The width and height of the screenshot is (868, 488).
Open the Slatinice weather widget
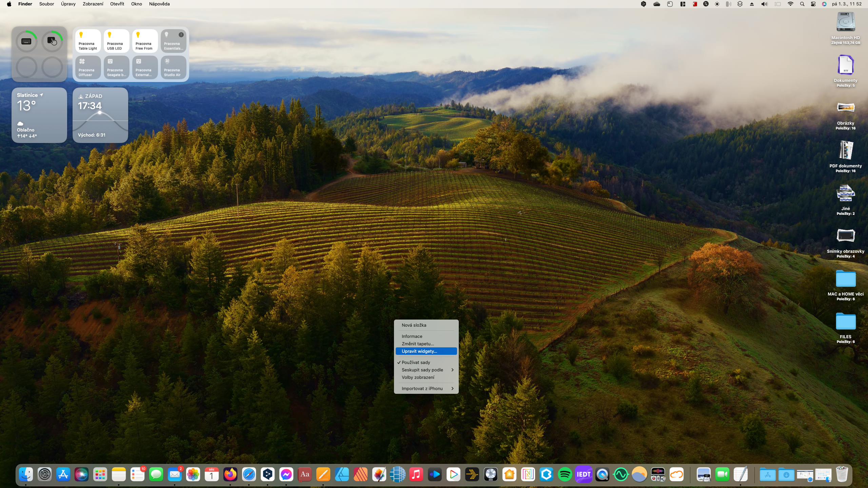pos(39,115)
